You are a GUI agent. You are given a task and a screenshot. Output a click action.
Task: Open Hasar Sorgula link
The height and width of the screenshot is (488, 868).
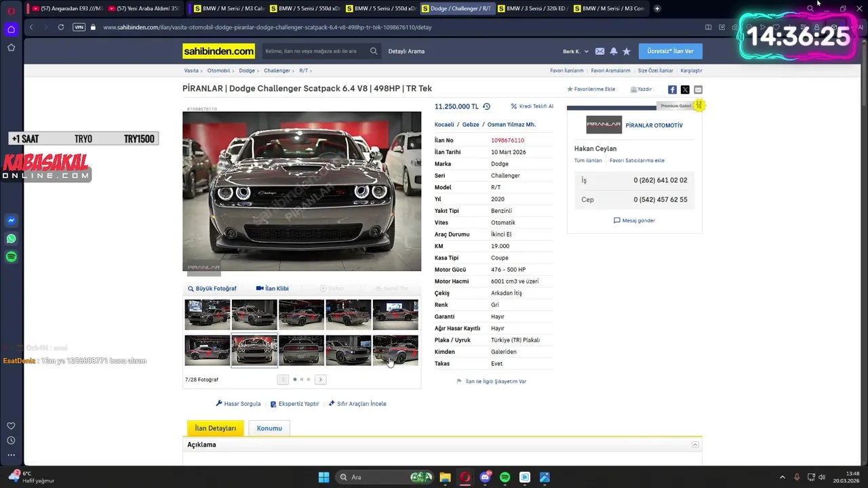238,404
